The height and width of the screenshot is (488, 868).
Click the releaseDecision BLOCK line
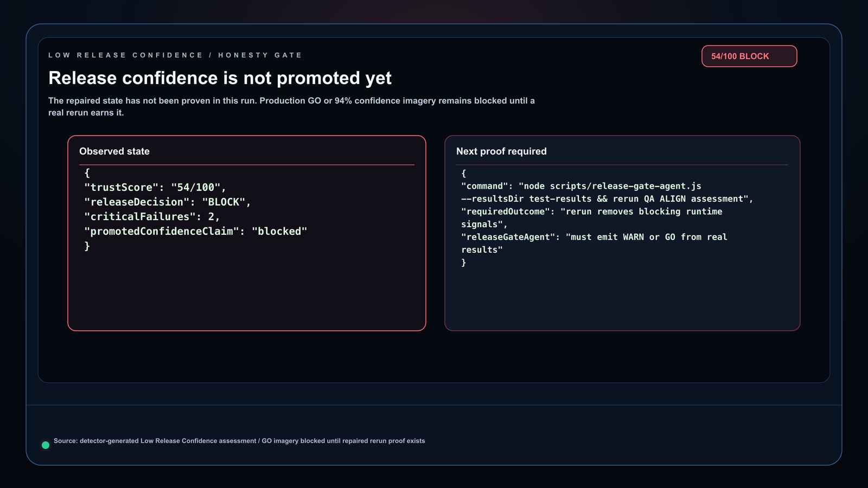pyautogui.click(x=168, y=202)
